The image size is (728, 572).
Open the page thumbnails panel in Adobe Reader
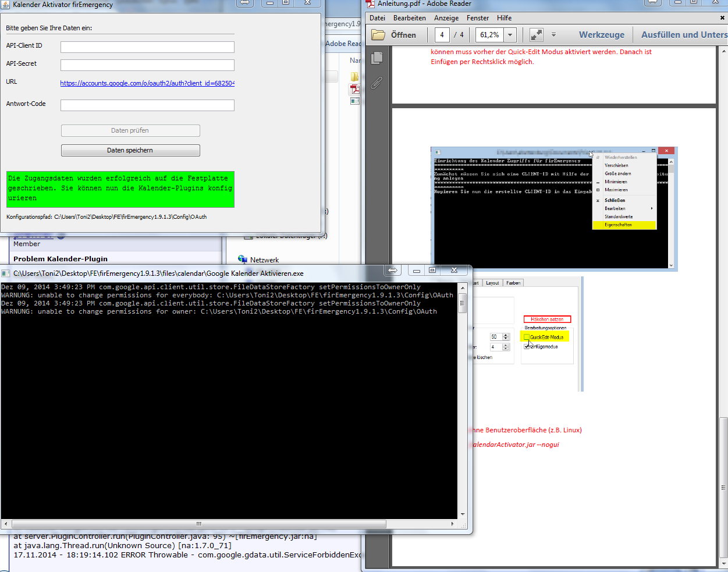click(377, 58)
